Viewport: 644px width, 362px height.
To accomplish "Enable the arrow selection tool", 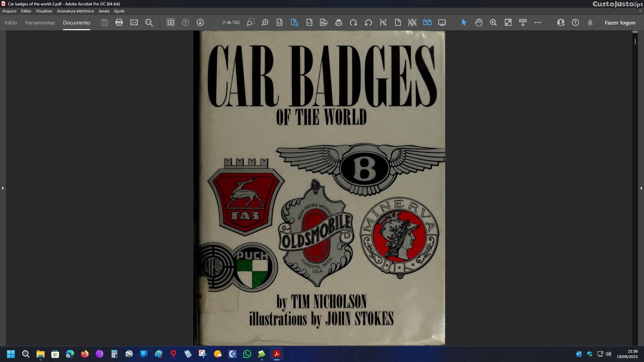I will [464, 22].
